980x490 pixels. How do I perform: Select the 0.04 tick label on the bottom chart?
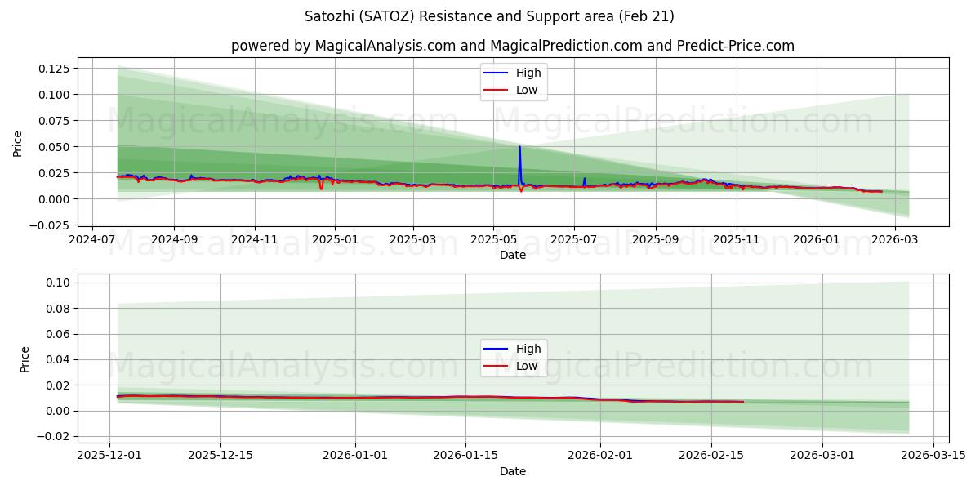[60, 359]
